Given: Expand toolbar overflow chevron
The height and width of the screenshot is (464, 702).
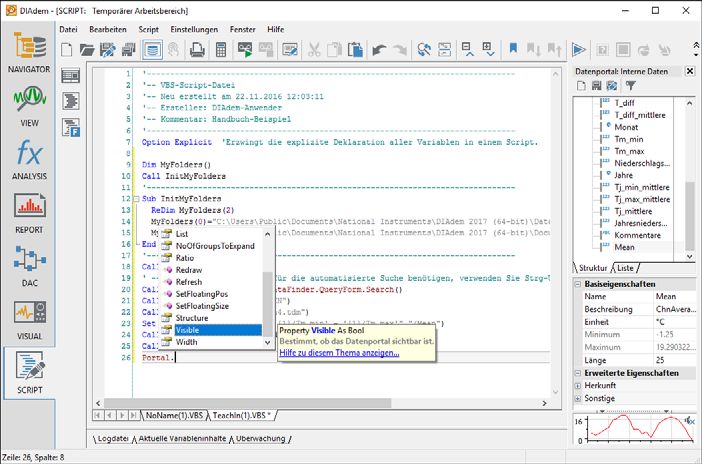Looking at the screenshot, I should pyautogui.click(x=696, y=49).
